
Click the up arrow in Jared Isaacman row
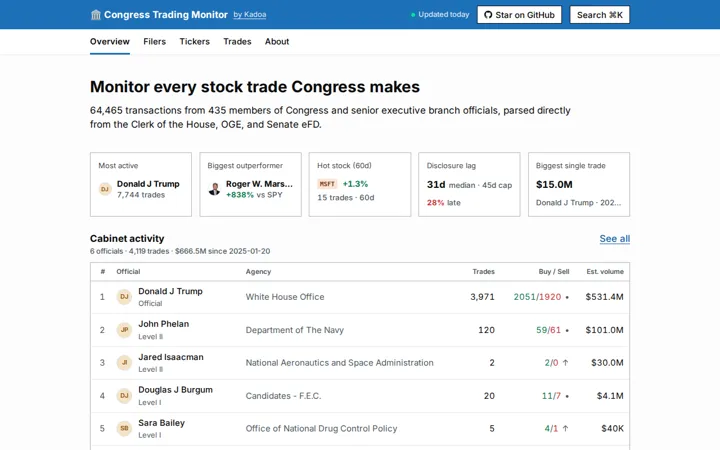pyautogui.click(x=566, y=363)
